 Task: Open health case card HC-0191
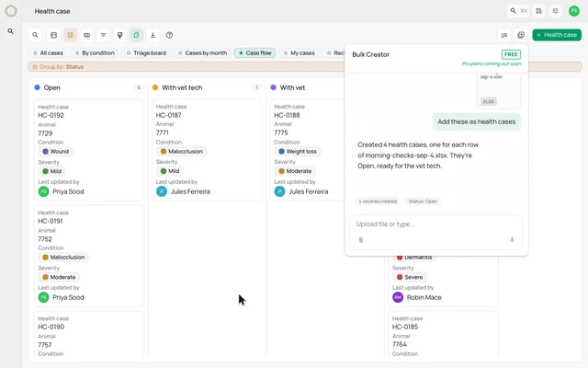click(89, 256)
